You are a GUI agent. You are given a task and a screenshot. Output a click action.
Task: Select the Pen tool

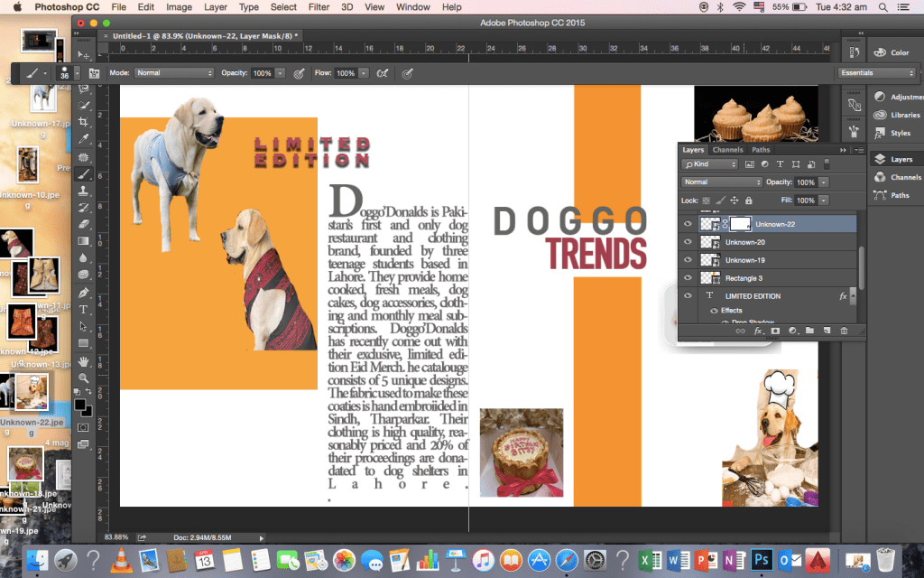[84, 292]
